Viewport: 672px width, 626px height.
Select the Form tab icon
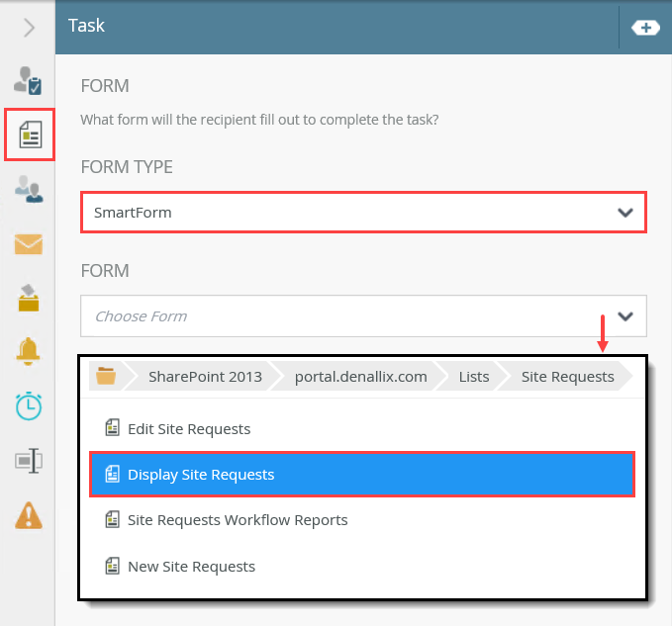(x=30, y=134)
